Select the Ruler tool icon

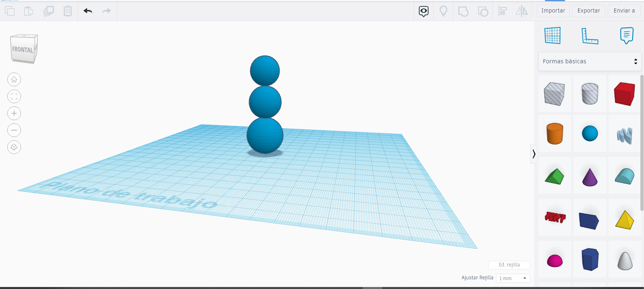click(590, 36)
